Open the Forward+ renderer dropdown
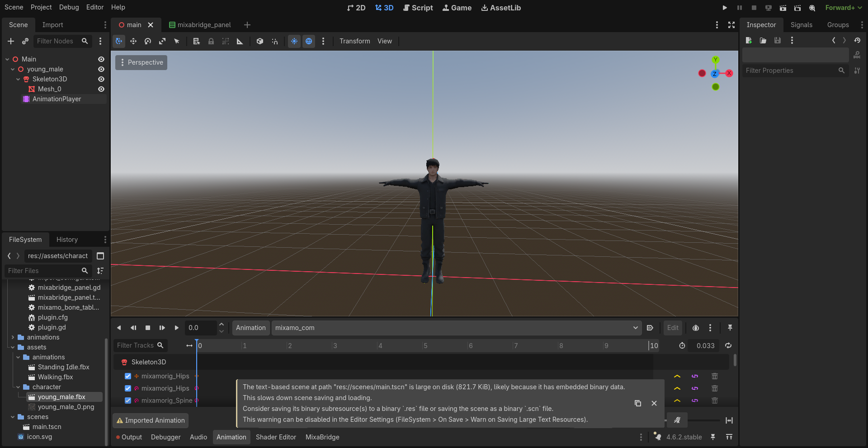868x448 pixels. click(843, 8)
